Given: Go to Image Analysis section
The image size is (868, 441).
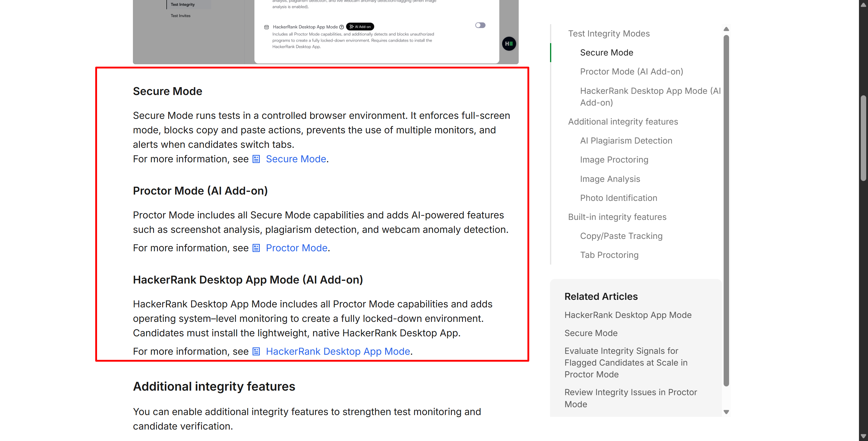Looking at the screenshot, I should 610,179.
